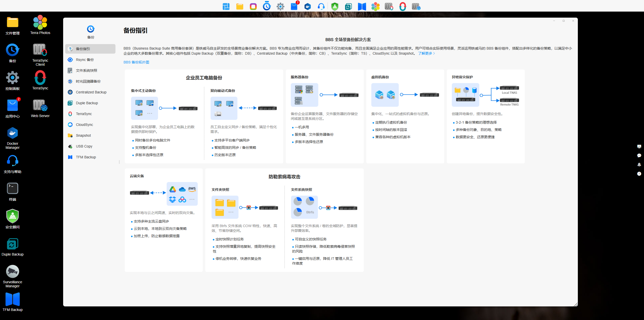Launch the TerraSync desktop shortcut

click(40, 80)
